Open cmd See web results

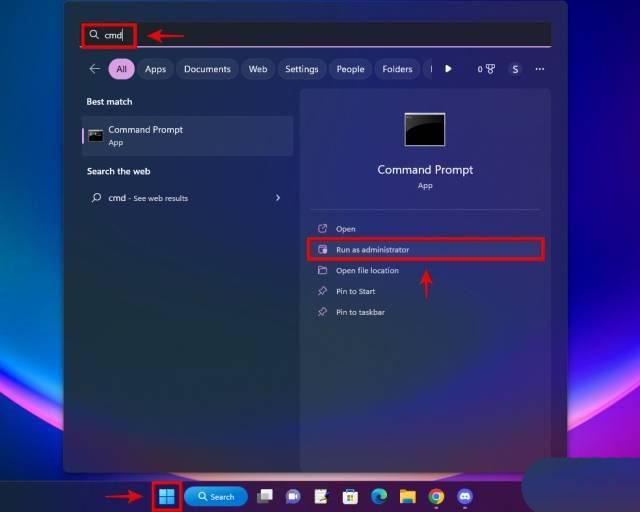(x=187, y=198)
